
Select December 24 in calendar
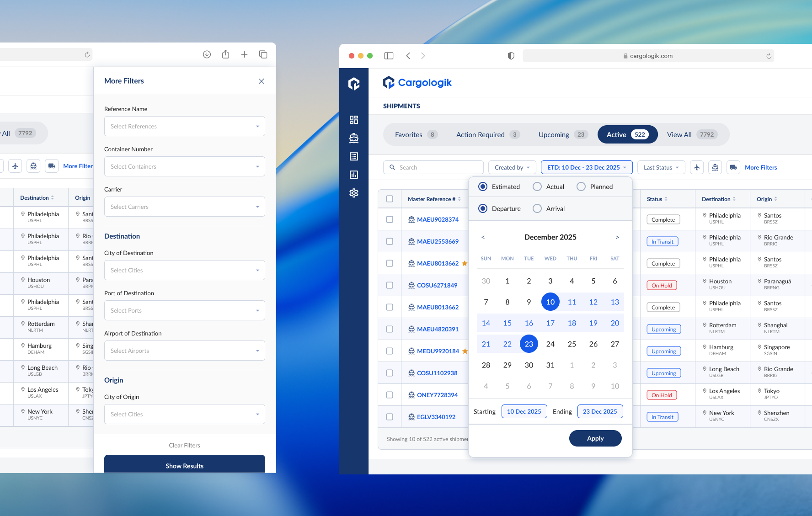[550, 344]
